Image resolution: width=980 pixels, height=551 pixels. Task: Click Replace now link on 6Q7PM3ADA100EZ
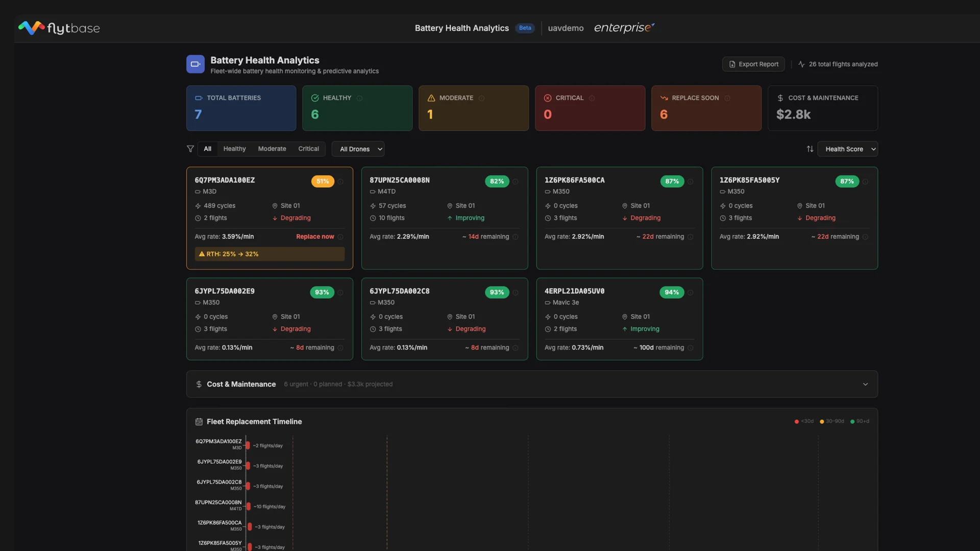[315, 237]
